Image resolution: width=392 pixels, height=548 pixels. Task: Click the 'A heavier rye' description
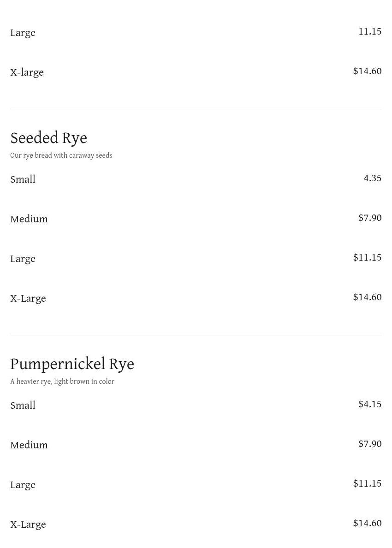click(62, 382)
